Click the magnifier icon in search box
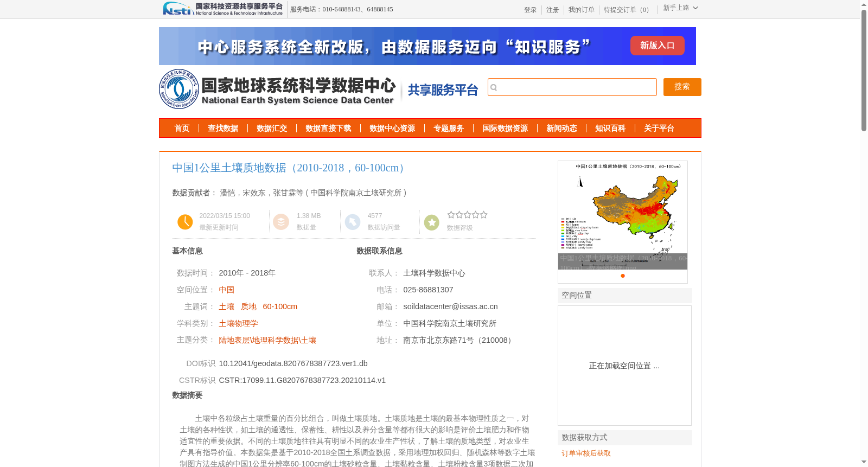This screenshot has width=868, height=467. (494, 87)
